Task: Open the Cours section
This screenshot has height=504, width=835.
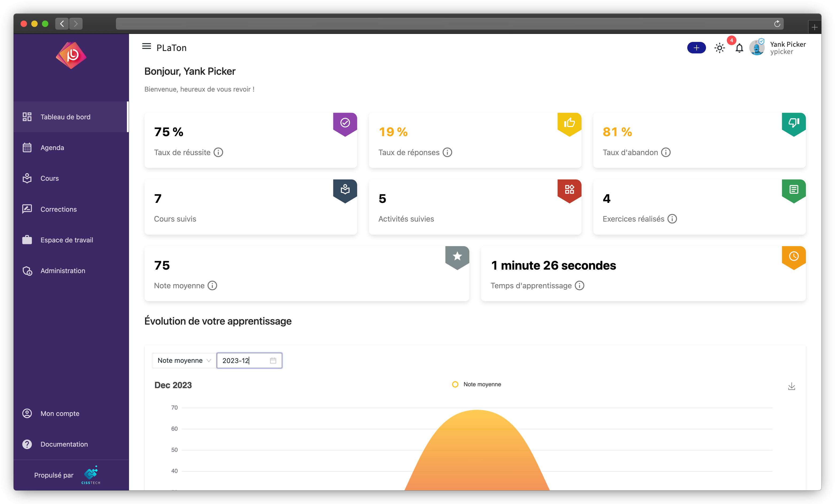Action: (71, 179)
